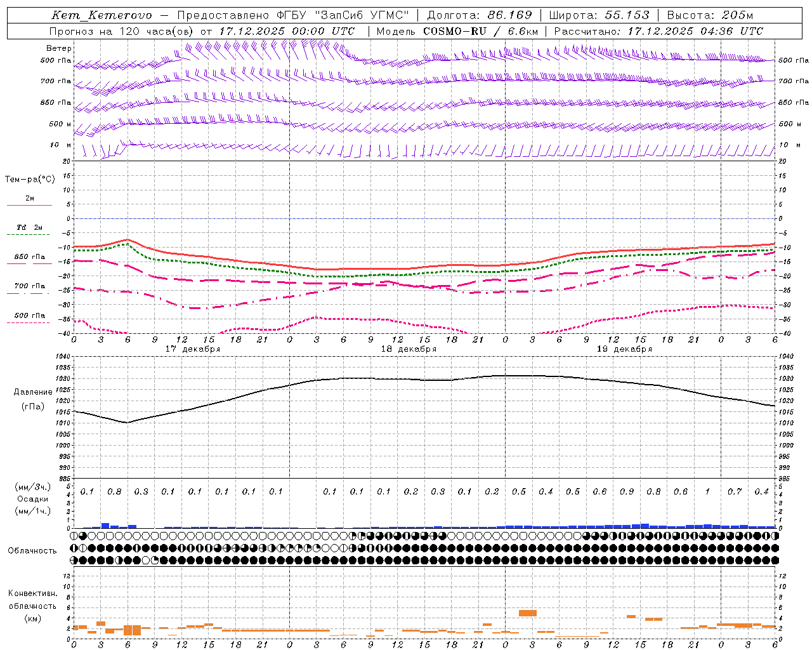Click the '(мм/1ч.)' precipitation unit label
The height and width of the screenshot is (650, 812).
point(33,511)
